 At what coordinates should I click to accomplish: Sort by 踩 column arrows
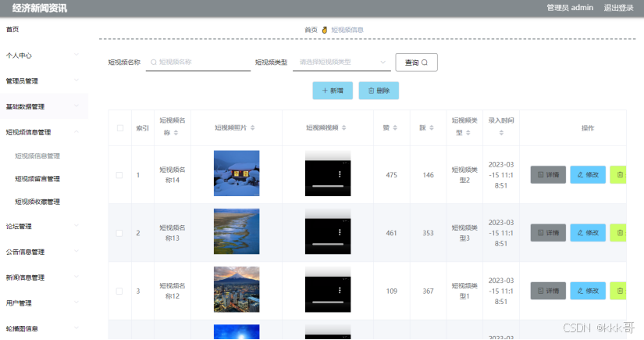coord(432,128)
